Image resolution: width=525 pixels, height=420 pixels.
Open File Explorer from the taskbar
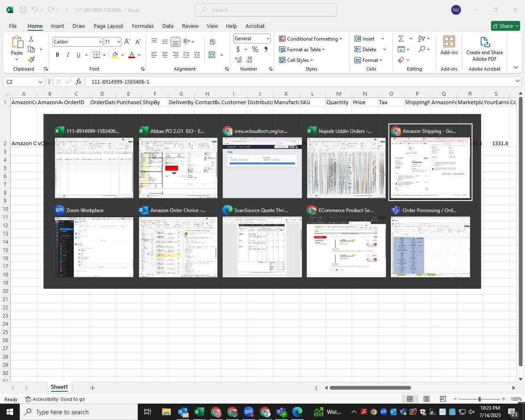[166, 412]
